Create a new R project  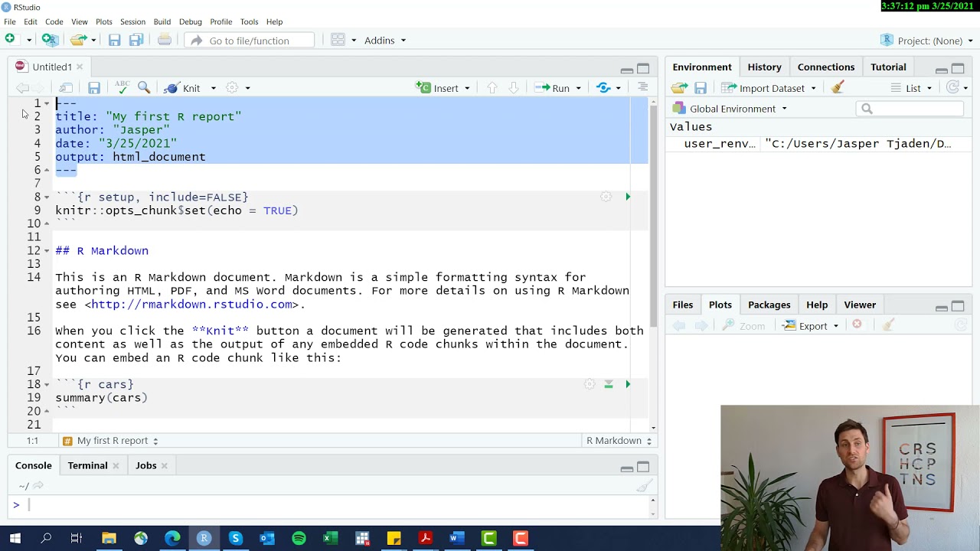tap(50, 39)
